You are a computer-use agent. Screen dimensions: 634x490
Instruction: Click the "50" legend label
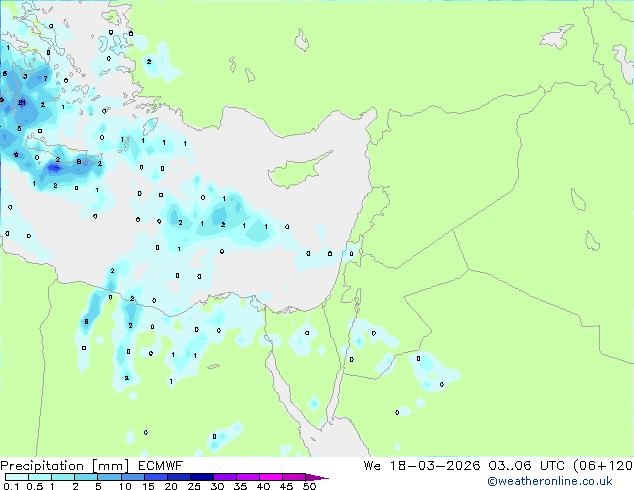coord(309,486)
